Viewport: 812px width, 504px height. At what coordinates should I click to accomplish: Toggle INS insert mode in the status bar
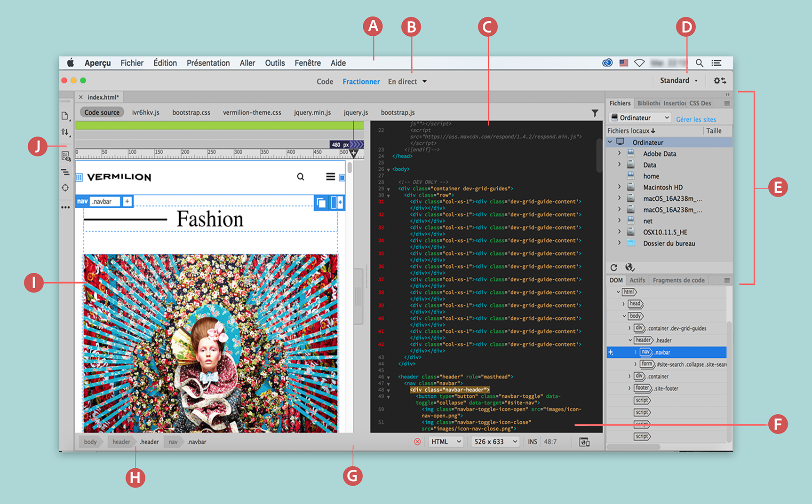(x=532, y=441)
